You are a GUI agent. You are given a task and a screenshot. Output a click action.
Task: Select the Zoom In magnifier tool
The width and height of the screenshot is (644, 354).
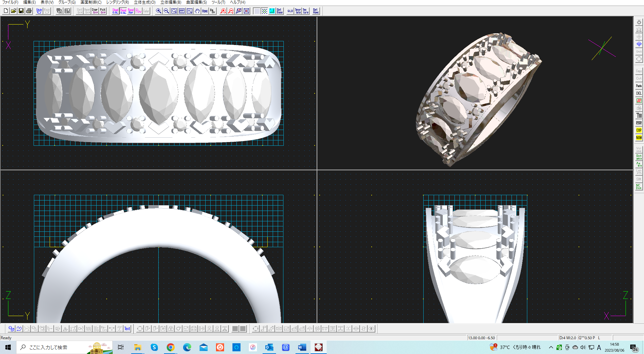[x=158, y=11]
